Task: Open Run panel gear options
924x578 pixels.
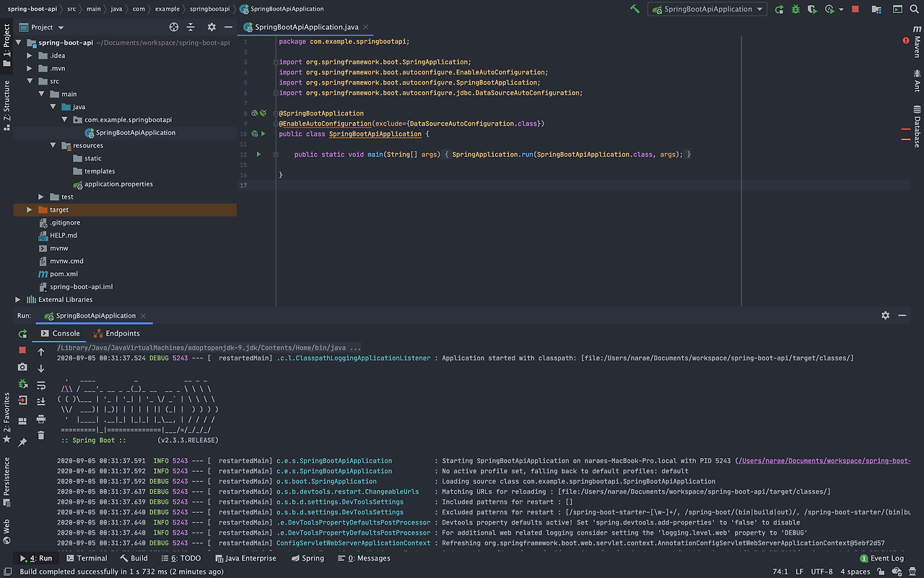Action: 885,316
